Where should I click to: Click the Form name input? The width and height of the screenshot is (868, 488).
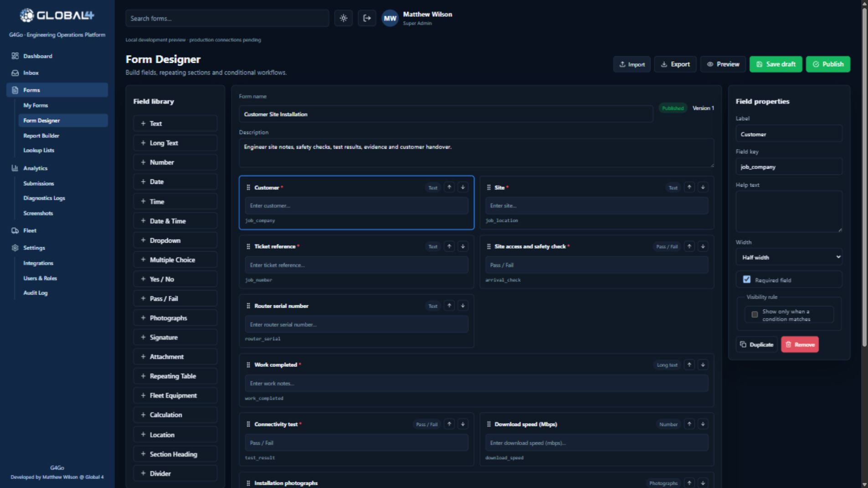tap(446, 114)
